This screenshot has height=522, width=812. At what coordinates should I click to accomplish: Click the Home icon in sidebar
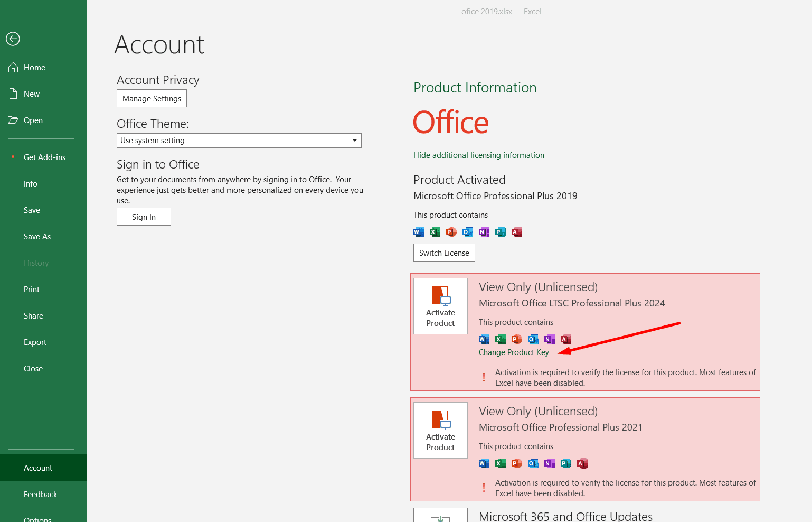[x=13, y=68]
